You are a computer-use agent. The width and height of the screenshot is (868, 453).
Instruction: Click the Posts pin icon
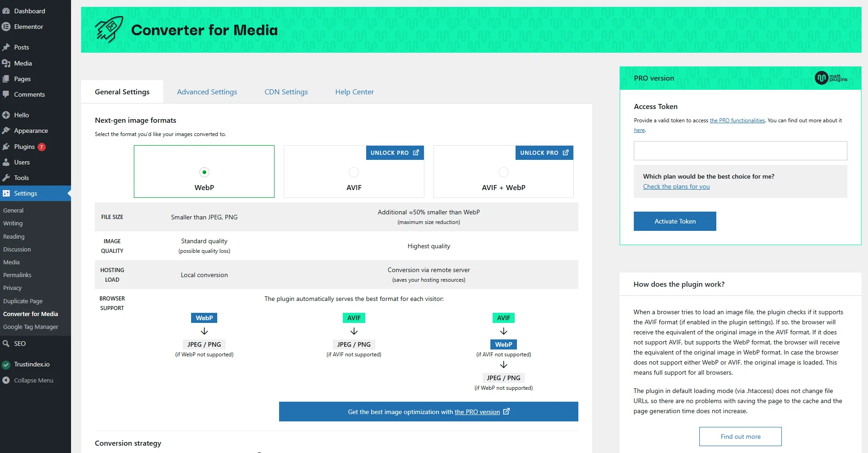point(6,47)
